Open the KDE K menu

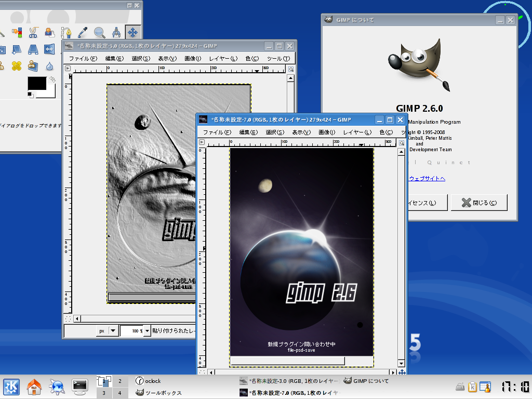coord(11,387)
